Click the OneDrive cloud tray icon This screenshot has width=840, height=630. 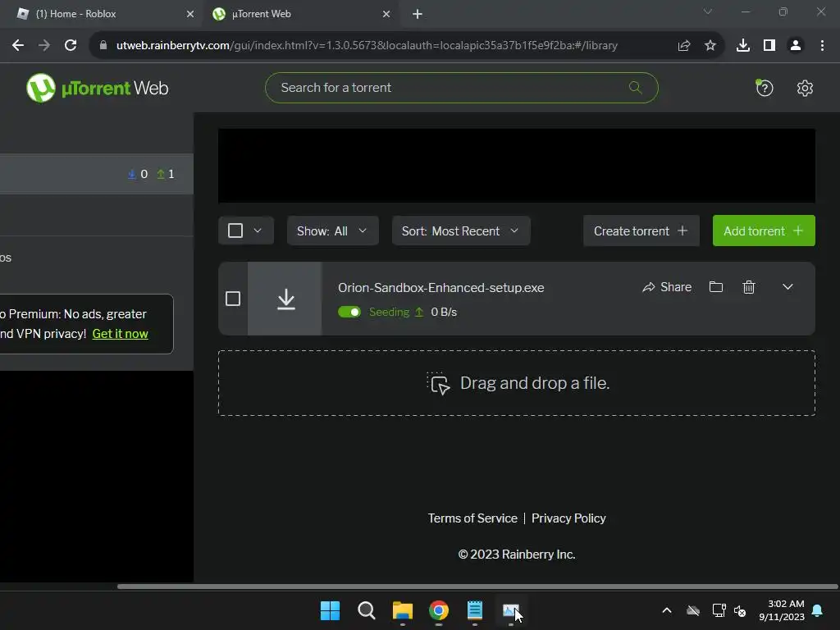click(693, 610)
